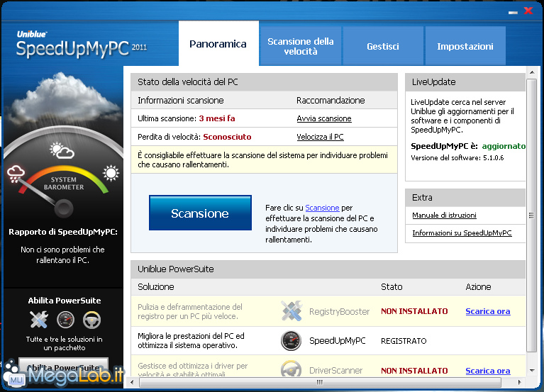The height and width of the screenshot is (392, 544).
Task: Open Informazioni su SpeedUpMyPC link
Action: coord(462,233)
